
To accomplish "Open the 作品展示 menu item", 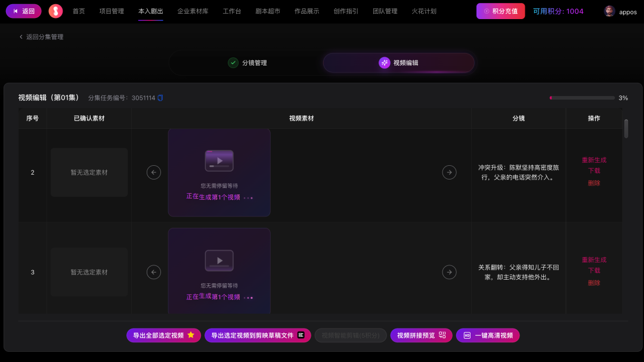I will 307,11.
